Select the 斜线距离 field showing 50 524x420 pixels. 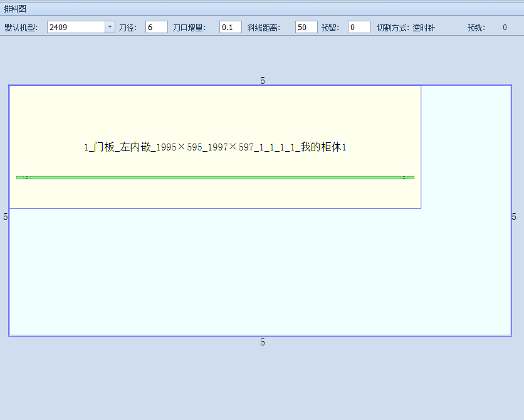pos(306,27)
